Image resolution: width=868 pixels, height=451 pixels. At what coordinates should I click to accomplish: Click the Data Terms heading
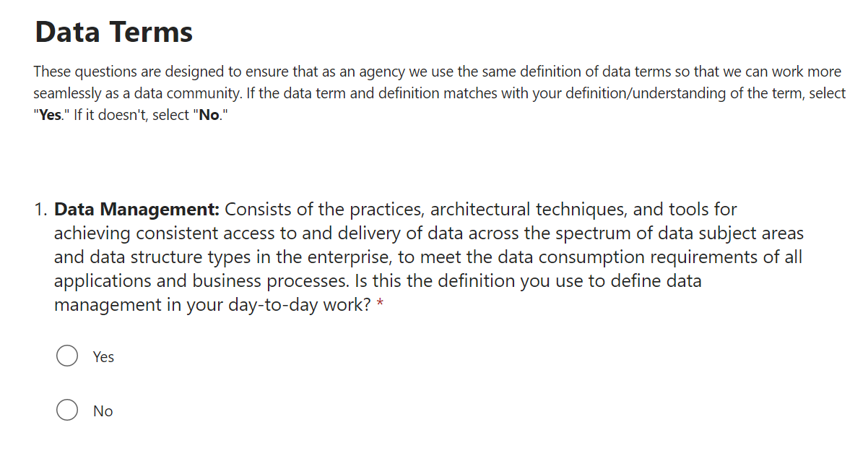point(113,32)
